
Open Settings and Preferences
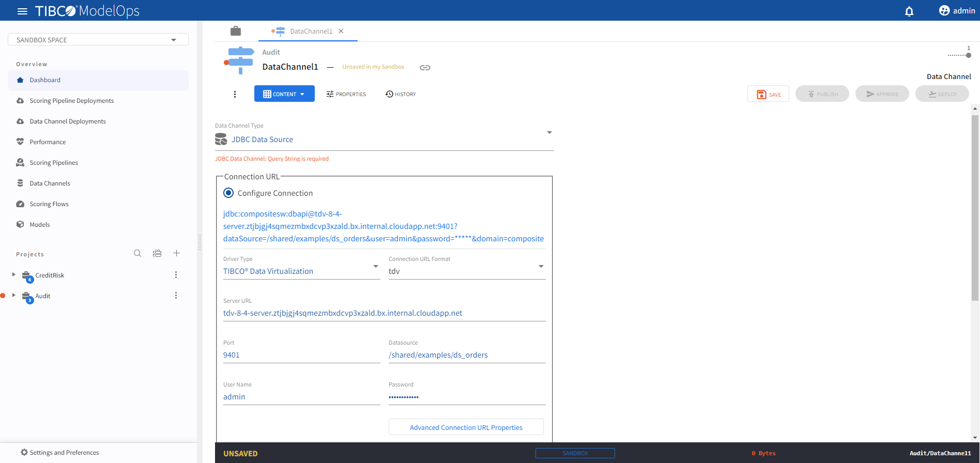coord(59,453)
